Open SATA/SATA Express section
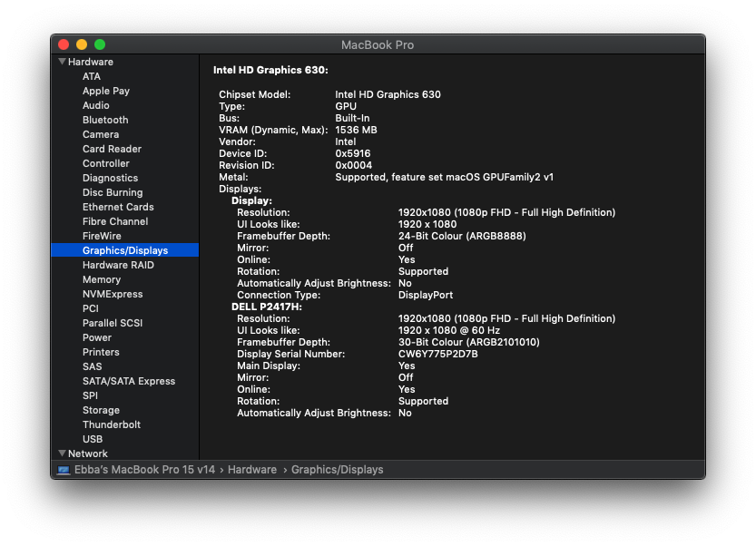The width and height of the screenshot is (756, 546). (129, 381)
